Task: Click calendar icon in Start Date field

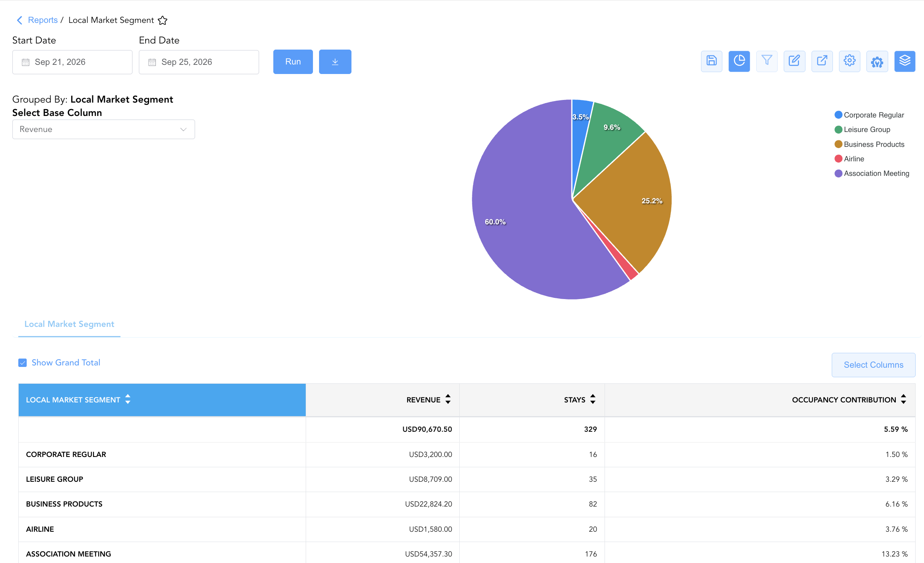Action: (26, 62)
